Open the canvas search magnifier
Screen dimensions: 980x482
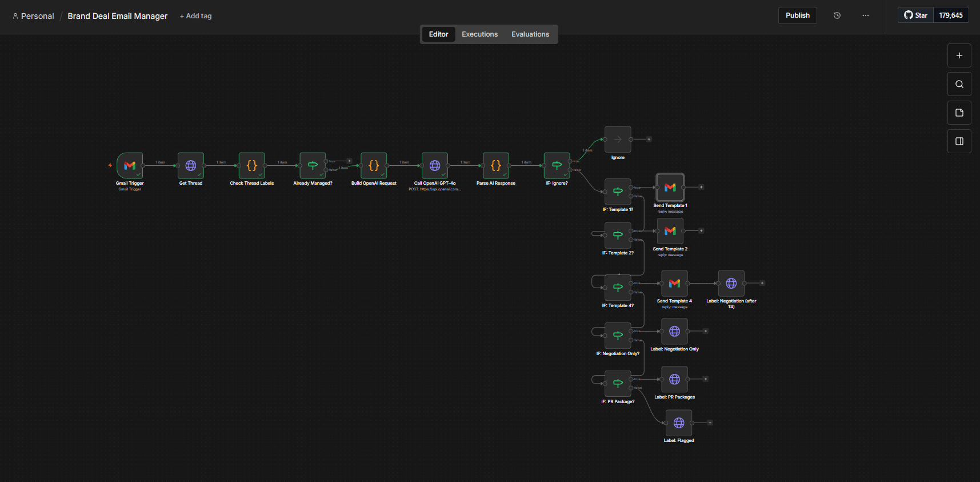tap(959, 84)
